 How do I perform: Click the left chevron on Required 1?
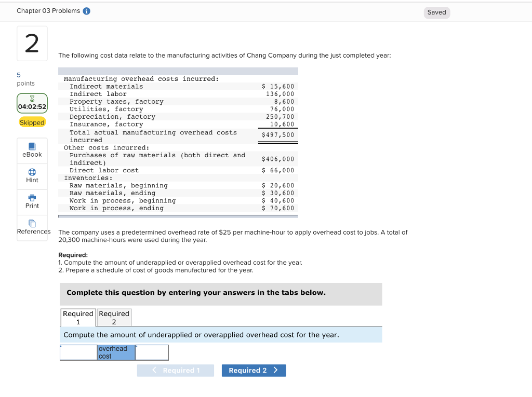click(x=154, y=370)
